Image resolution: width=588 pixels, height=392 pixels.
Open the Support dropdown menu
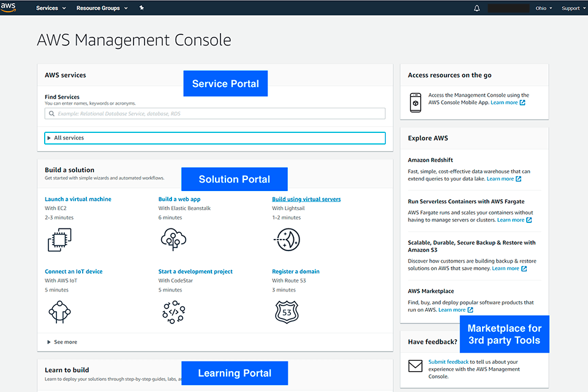[573, 8]
